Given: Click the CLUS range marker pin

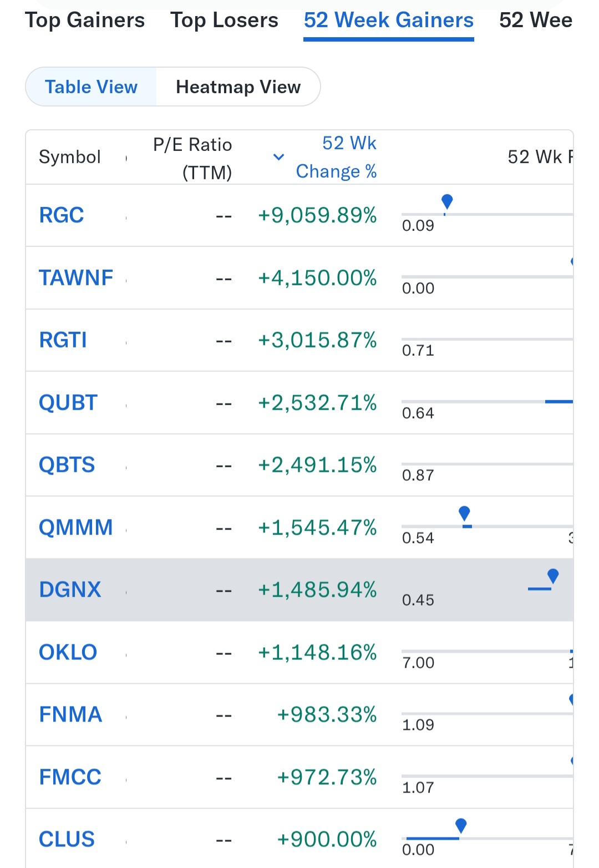Looking at the screenshot, I should (x=461, y=826).
